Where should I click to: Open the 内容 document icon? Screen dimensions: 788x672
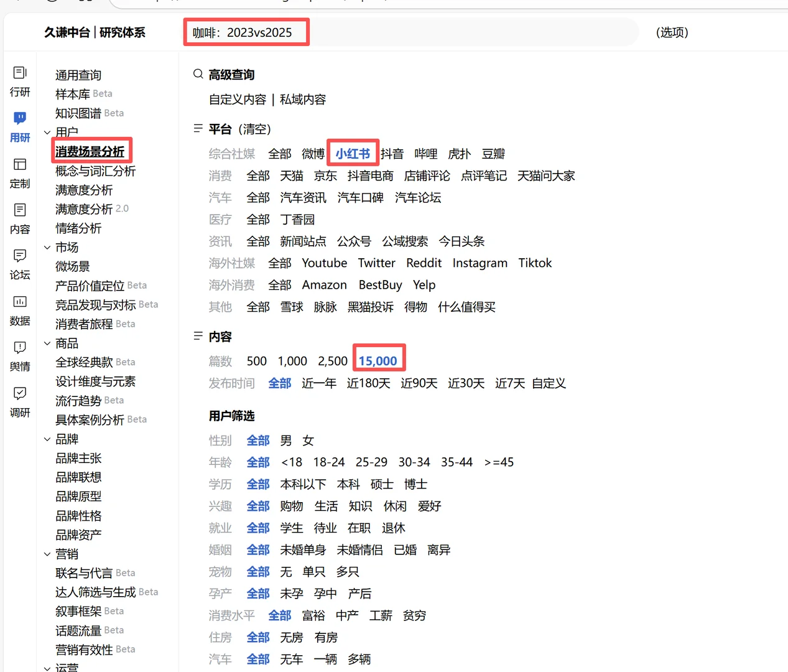[x=20, y=210]
